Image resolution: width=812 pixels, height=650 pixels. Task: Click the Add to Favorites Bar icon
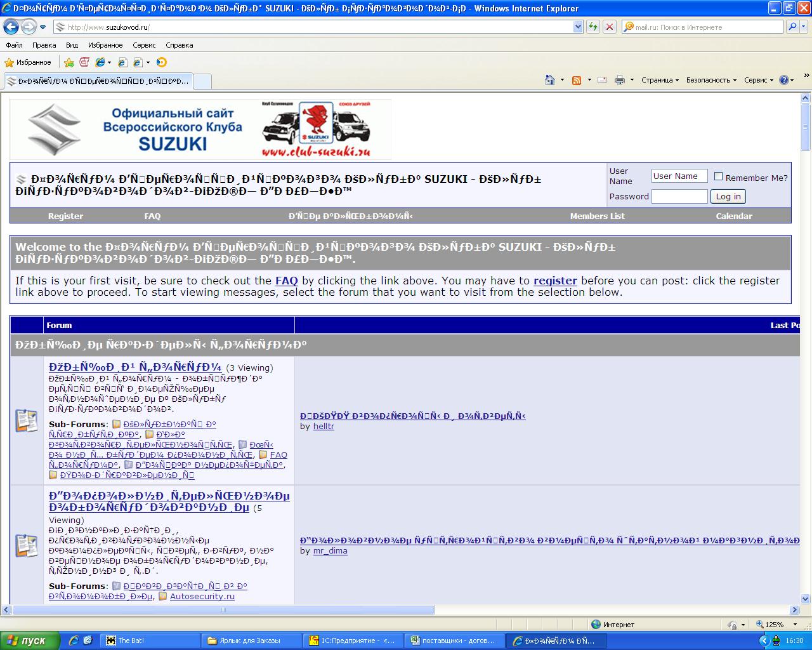click(69, 62)
